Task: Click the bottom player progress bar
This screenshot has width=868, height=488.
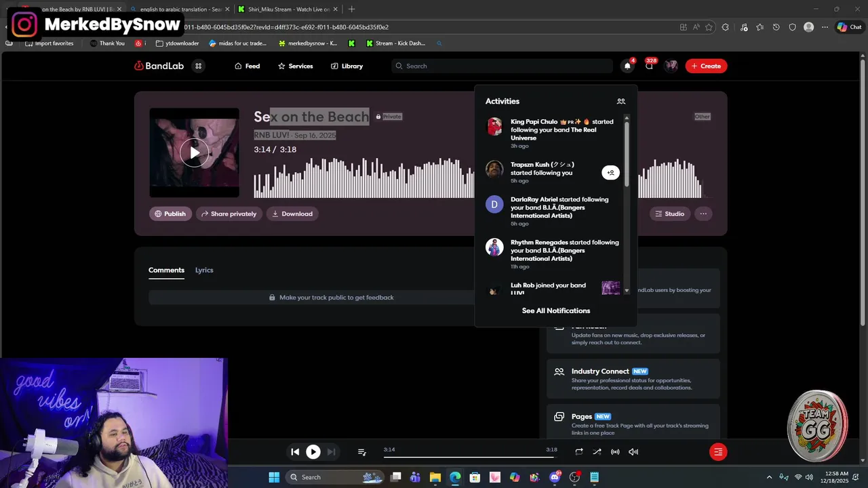Action: [470, 457]
